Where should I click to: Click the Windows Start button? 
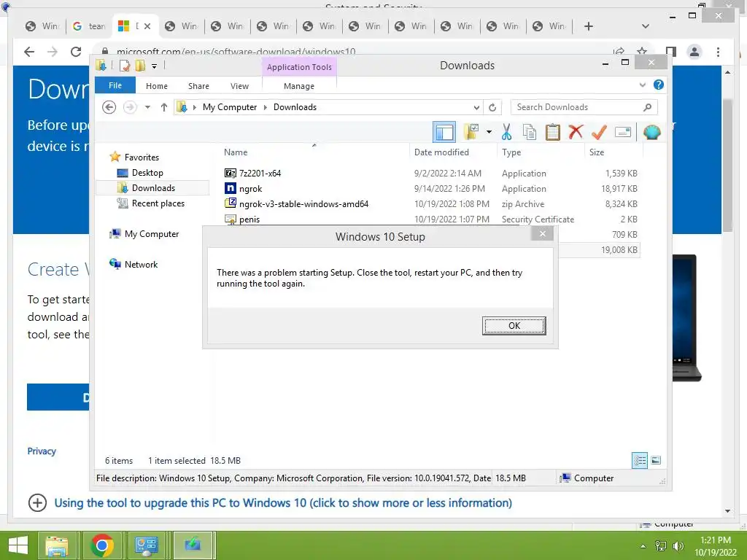(18, 545)
